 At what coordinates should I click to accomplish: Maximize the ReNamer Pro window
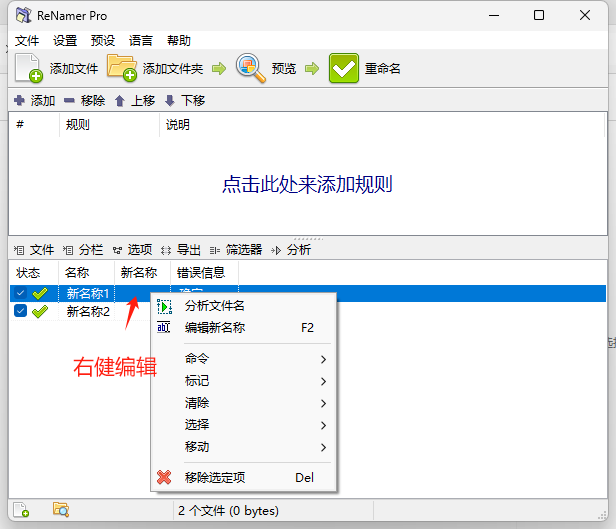coord(539,15)
